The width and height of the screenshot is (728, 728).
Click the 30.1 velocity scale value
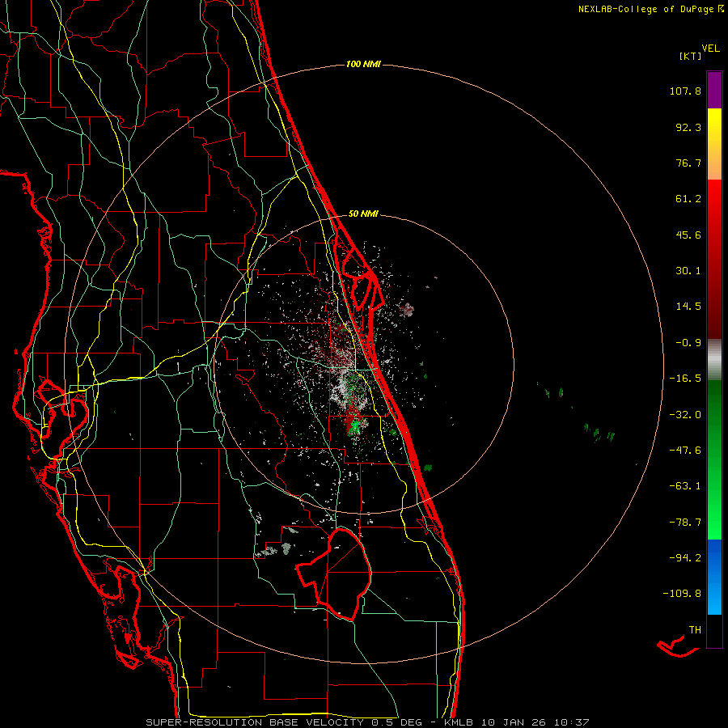[x=688, y=271]
